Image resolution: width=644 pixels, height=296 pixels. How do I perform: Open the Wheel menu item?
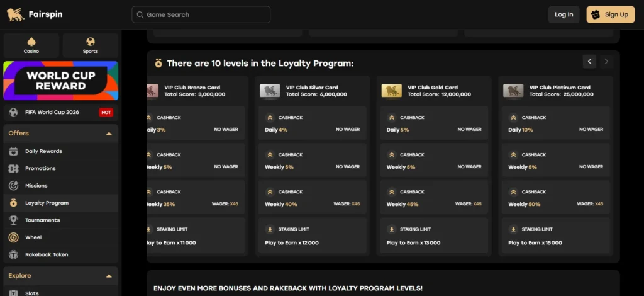point(61,237)
